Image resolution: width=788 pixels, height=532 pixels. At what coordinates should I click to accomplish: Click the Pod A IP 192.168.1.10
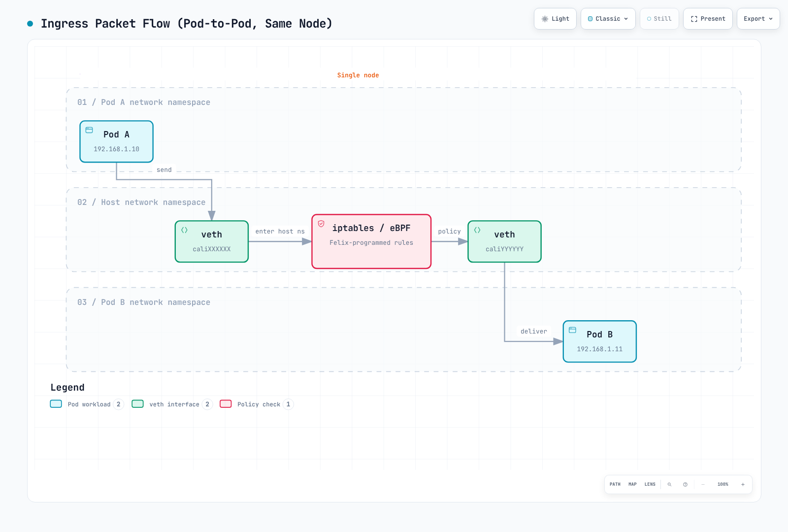pyautogui.click(x=117, y=149)
